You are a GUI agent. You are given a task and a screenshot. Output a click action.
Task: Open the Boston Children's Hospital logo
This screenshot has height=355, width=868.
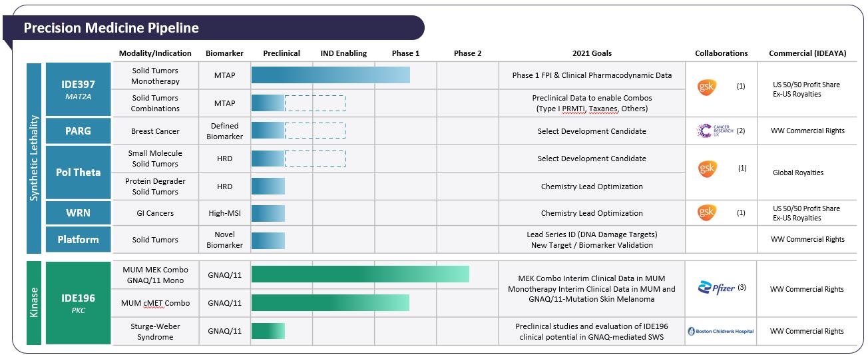pos(720,331)
